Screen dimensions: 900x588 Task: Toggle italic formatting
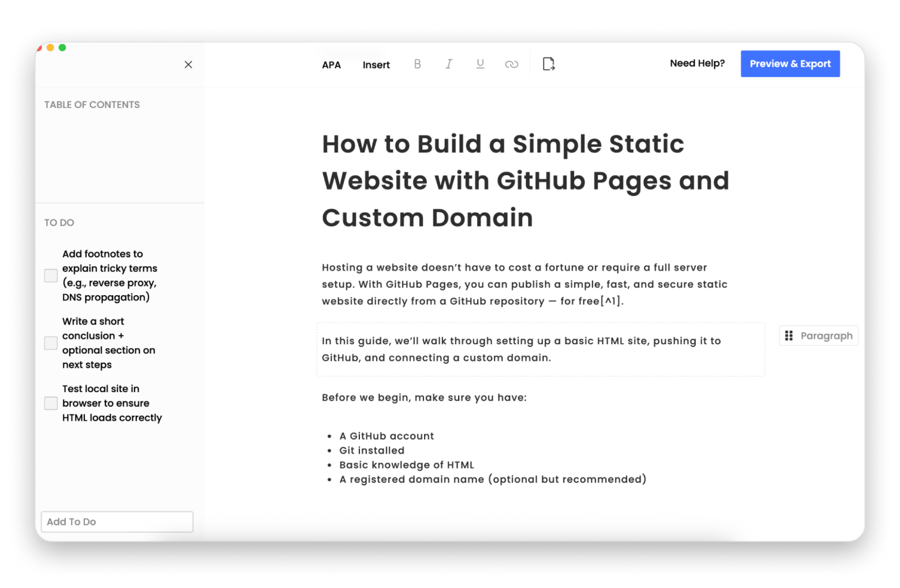coord(448,64)
